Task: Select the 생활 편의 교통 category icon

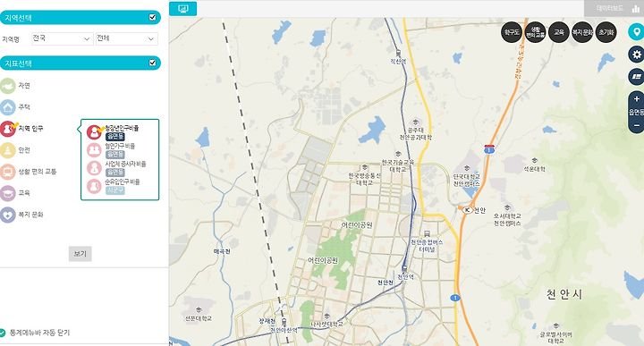Action: (x=7, y=172)
